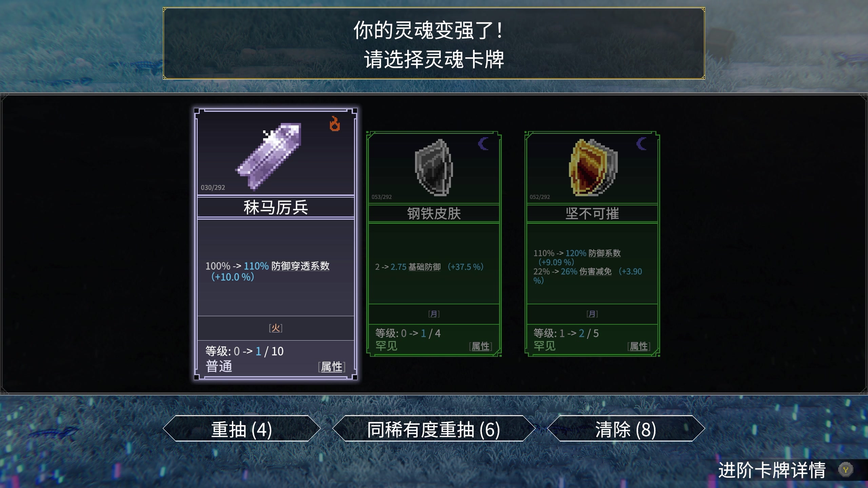
Task: Choose the 坚不可摧 card title
Action: 592,213
